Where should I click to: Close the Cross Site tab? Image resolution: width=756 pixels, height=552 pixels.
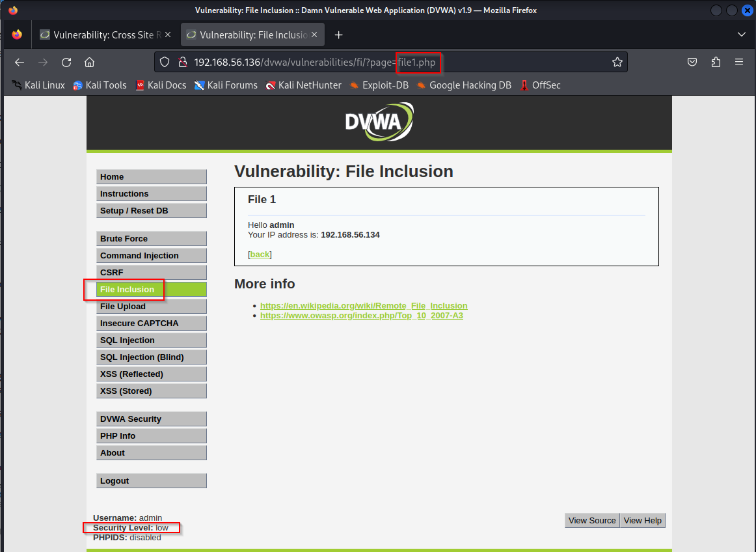click(x=168, y=34)
